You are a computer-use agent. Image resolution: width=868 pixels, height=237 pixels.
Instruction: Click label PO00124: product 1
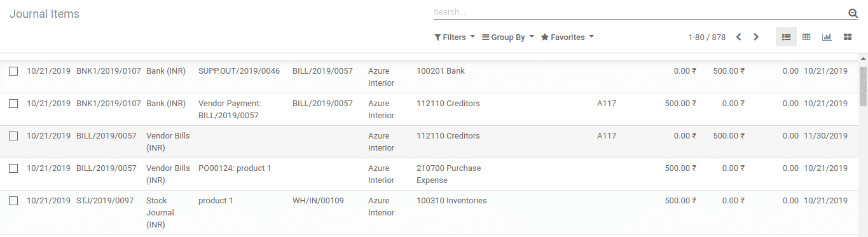235,168
